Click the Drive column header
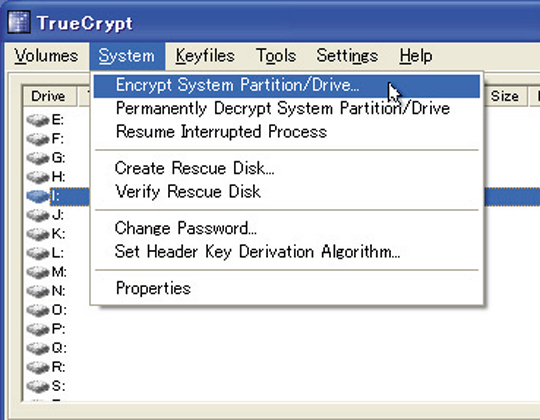This screenshot has width=540, height=420. (50, 96)
